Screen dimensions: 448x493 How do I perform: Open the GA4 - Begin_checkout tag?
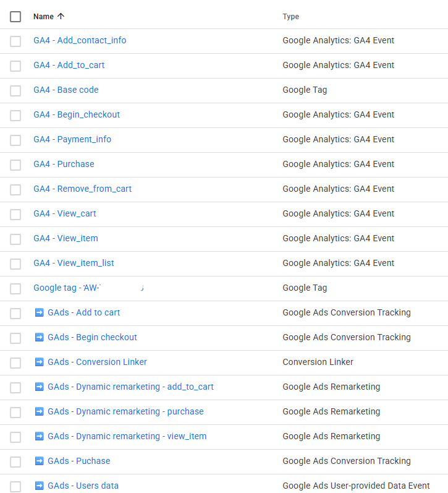tap(77, 114)
